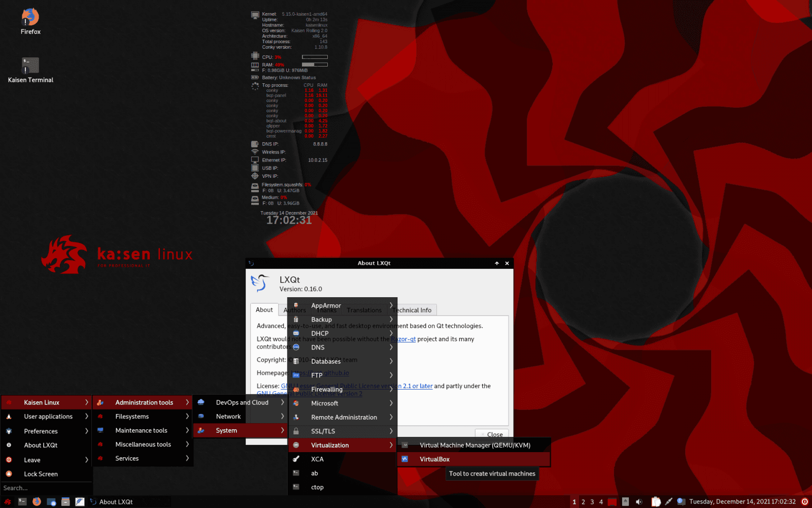Open the Databases menu entry
812x508 pixels.
click(x=343, y=361)
